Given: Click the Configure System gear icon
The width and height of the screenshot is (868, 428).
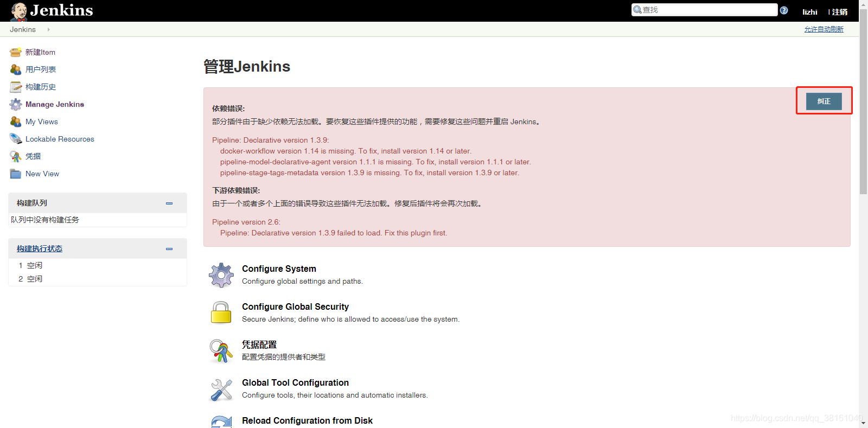Looking at the screenshot, I should (x=221, y=275).
